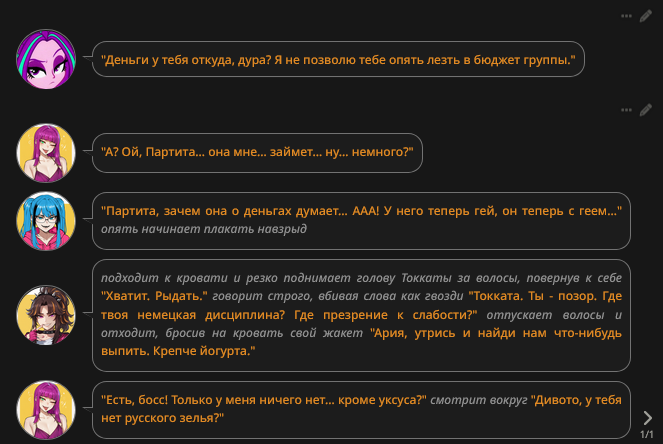
Task: Open the blue-haired glasses character avatar
Action: coord(47,220)
